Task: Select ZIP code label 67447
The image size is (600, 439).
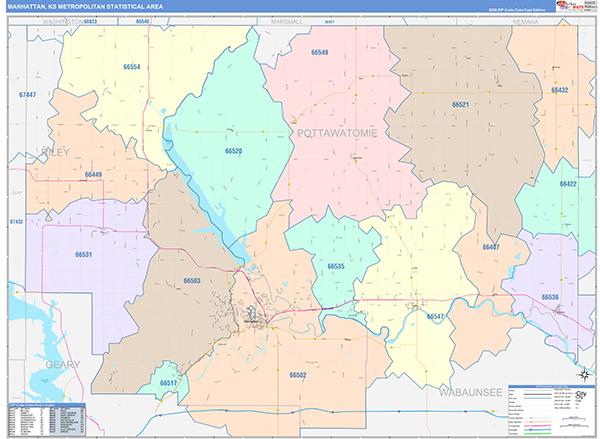Action: point(28,95)
